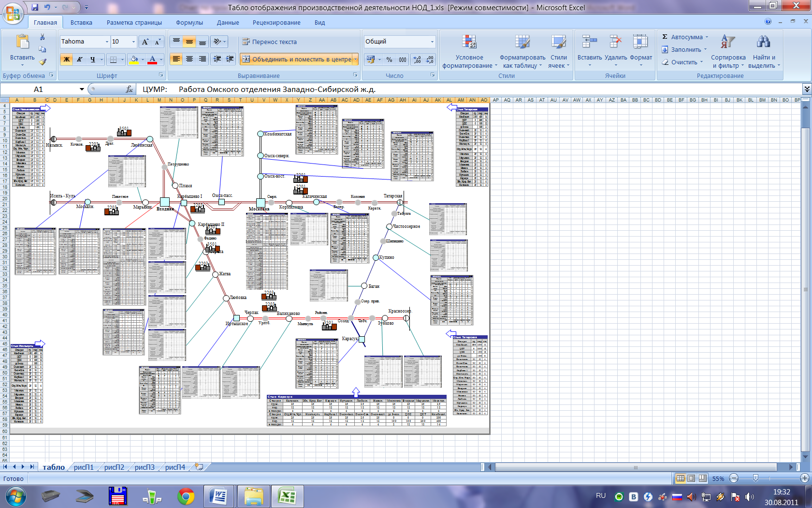812x508 pixels.
Task: Open Очистить clear menu
Action: point(682,62)
